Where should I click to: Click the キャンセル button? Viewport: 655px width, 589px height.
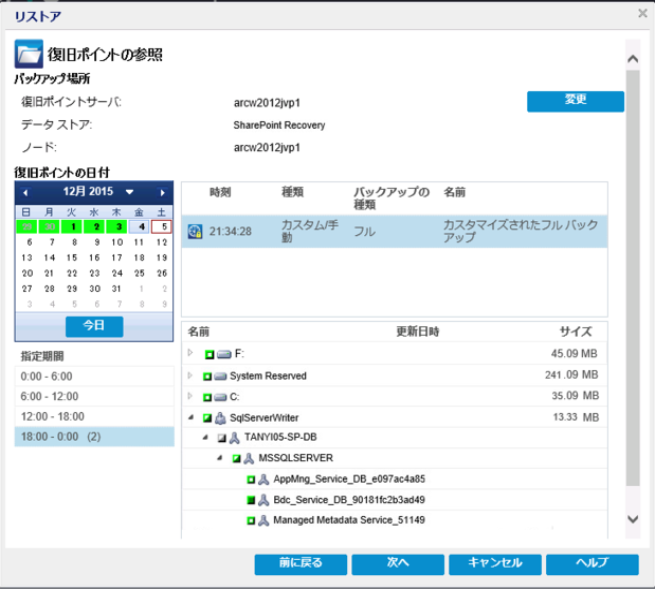click(x=495, y=564)
